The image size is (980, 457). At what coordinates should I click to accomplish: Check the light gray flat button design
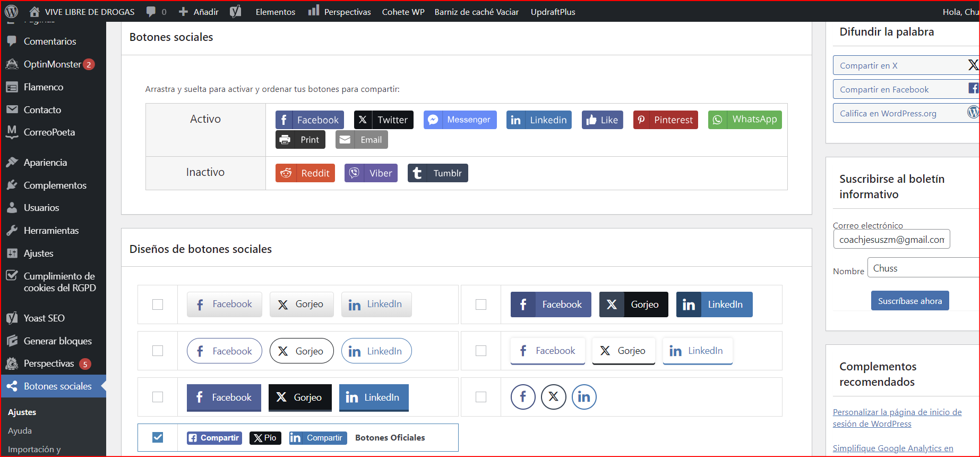click(158, 304)
